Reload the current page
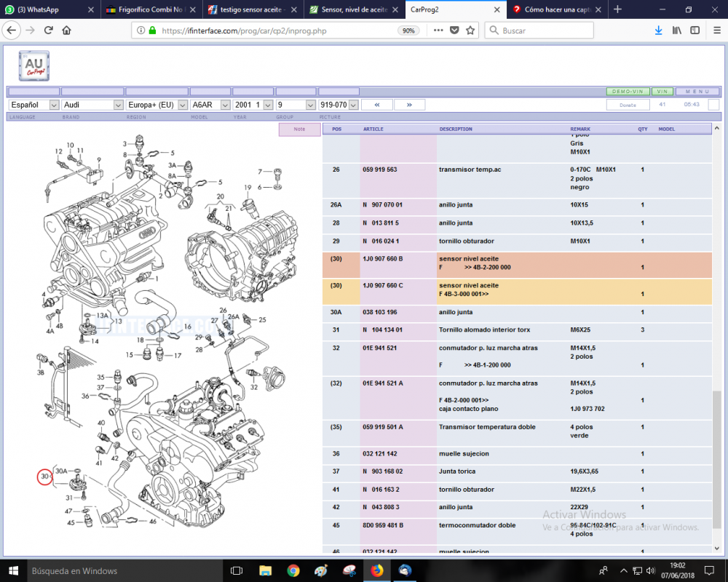The image size is (728, 582). pos(48,31)
